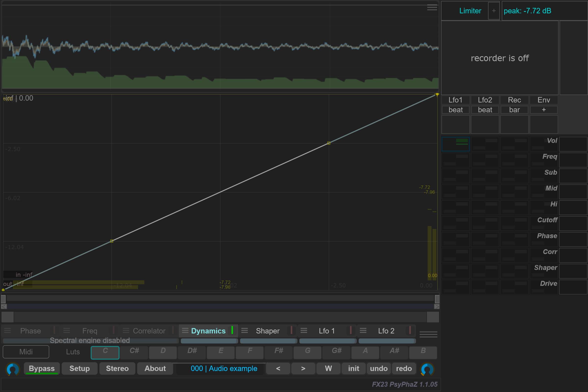Open the Luts selector
The width and height of the screenshot is (588, 392).
(73, 352)
